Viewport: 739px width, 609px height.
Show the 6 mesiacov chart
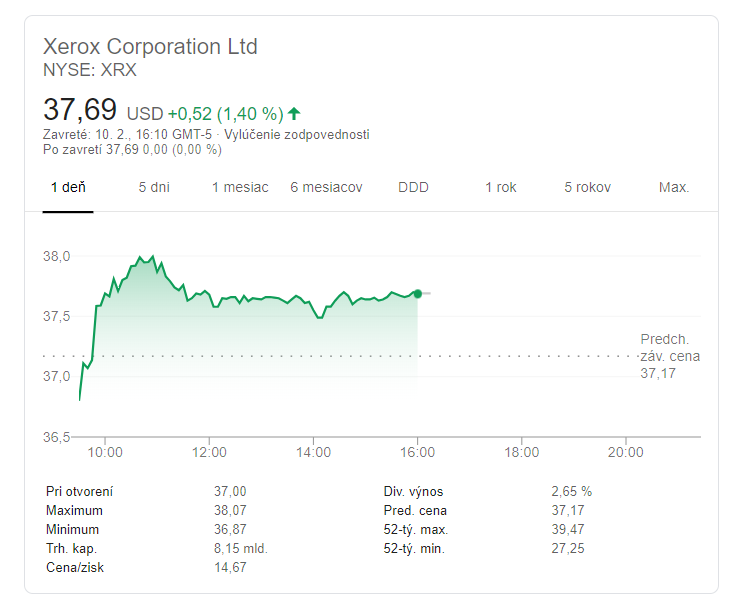(x=326, y=188)
